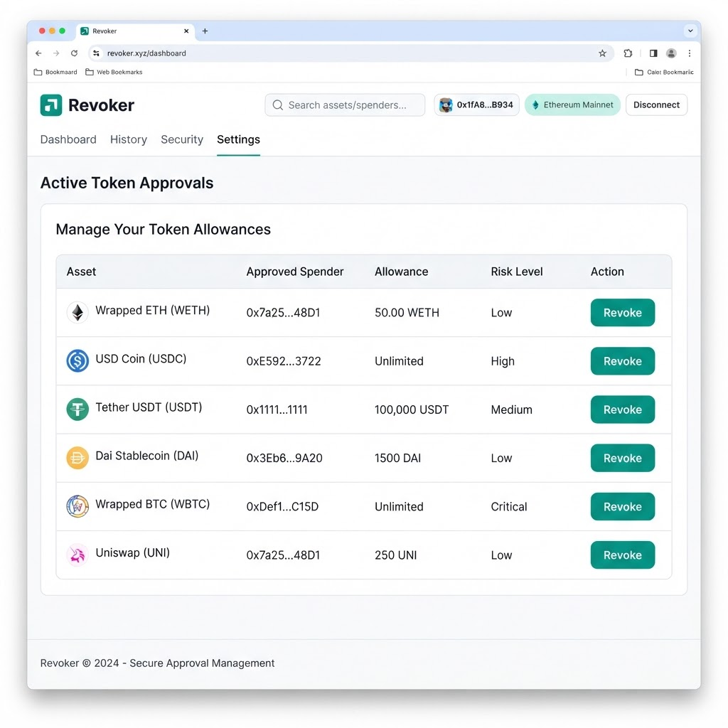Expand the tab search chevron
Viewport: 728px width, 728px height.
pyautogui.click(x=690, y=31)
